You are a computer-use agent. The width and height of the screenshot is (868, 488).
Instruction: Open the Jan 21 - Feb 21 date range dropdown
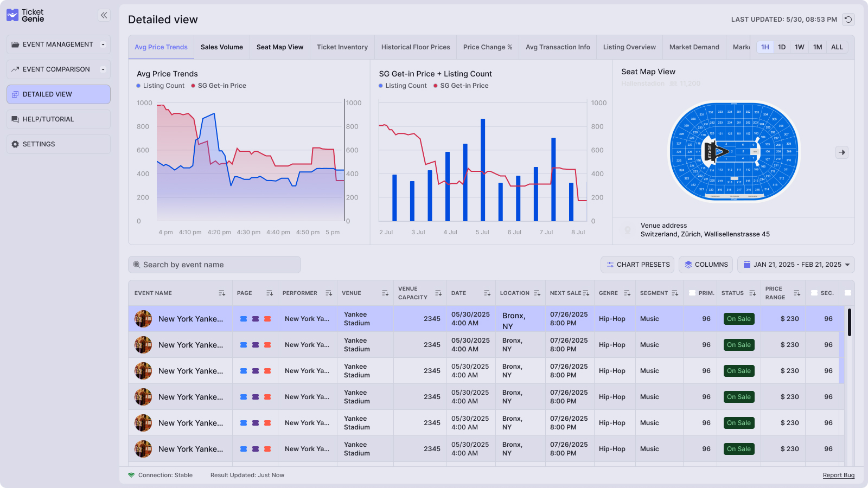846,264
